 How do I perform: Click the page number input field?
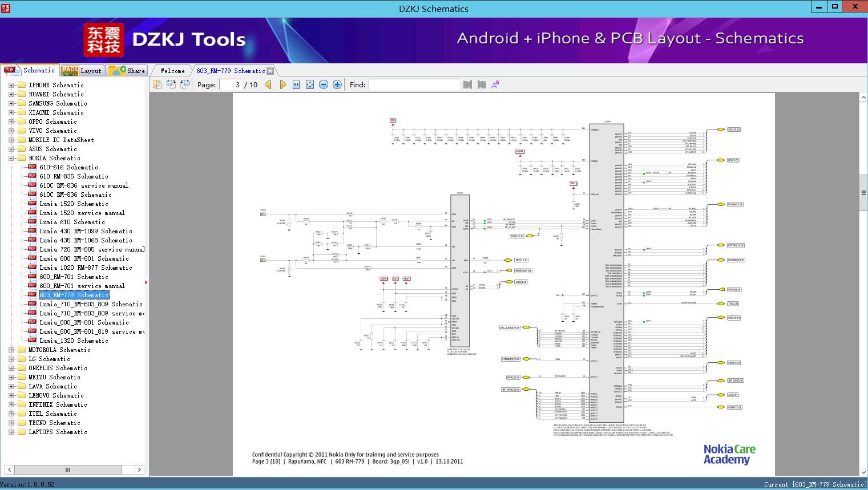229,84
